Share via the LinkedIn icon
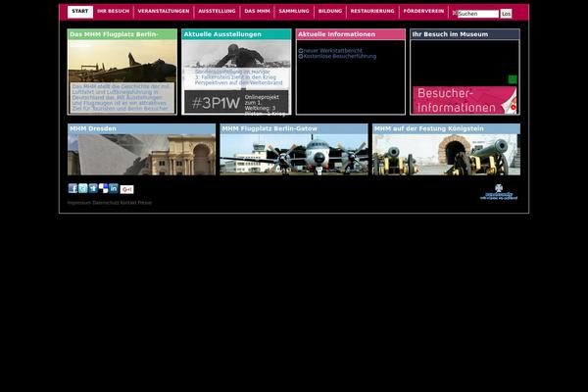 tap(114, 188)
